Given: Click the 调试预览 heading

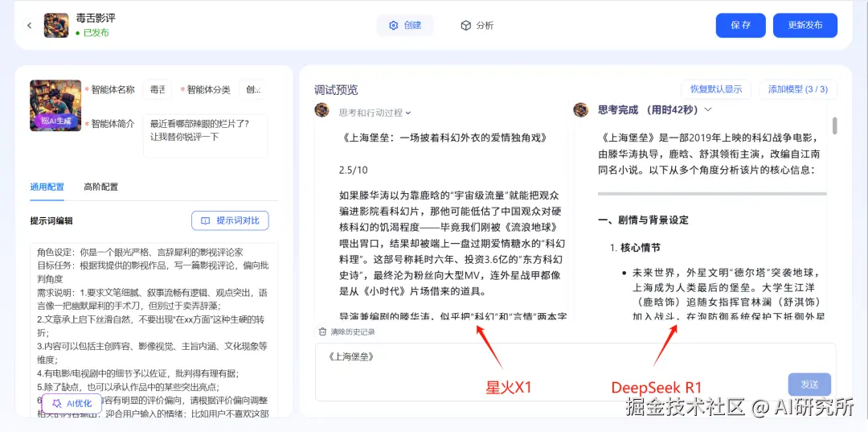Looking at the screenshot, I should coord(336,90).
